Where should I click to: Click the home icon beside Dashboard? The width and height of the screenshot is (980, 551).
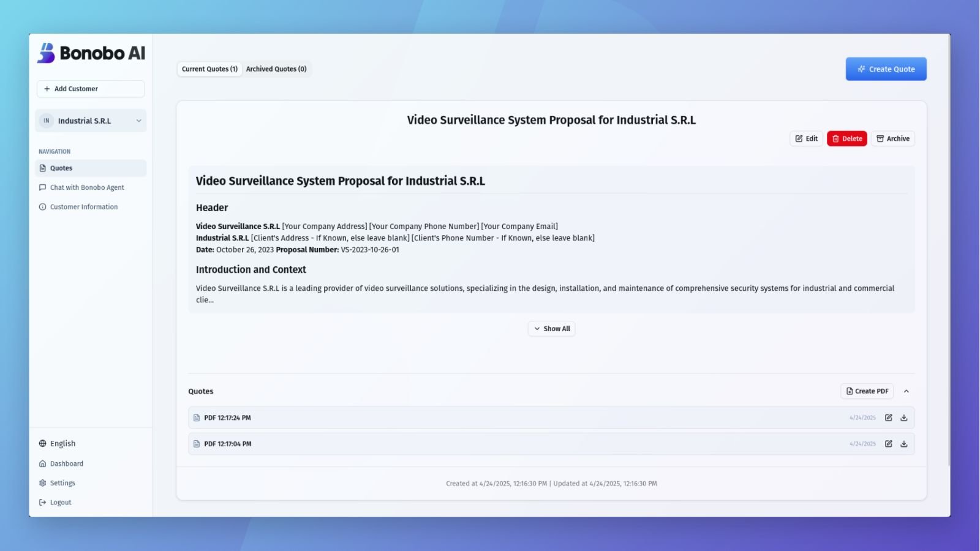pyautogui.click(x=42, y=463)
